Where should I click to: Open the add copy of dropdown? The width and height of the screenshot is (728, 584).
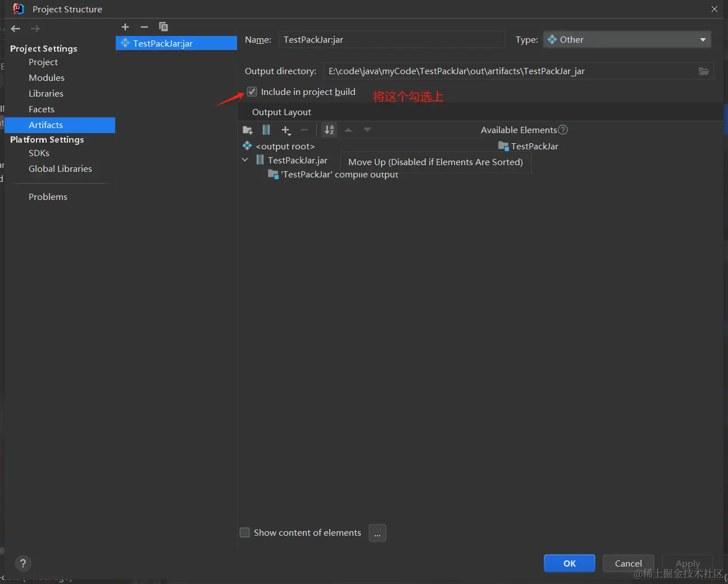point(286,130)
